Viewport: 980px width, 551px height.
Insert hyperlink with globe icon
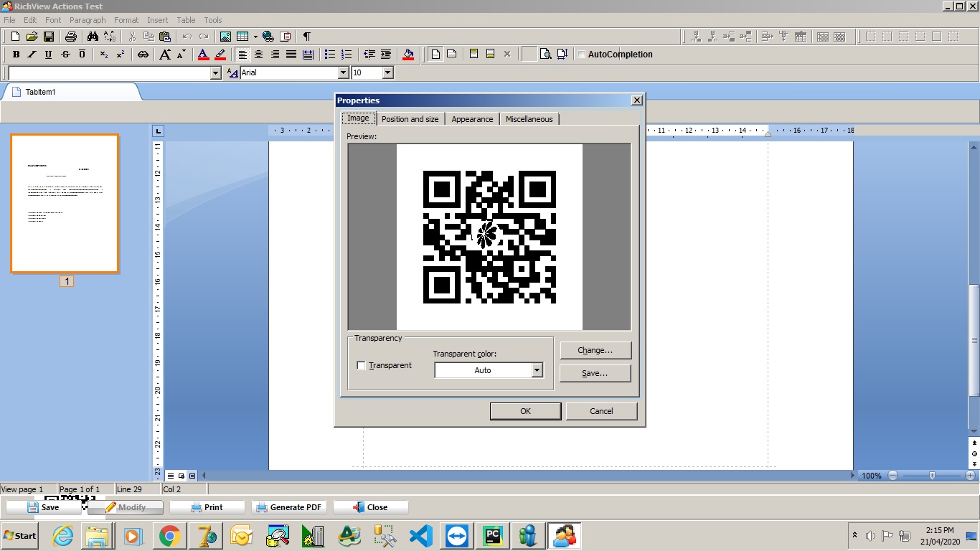[x=268, y=37]
